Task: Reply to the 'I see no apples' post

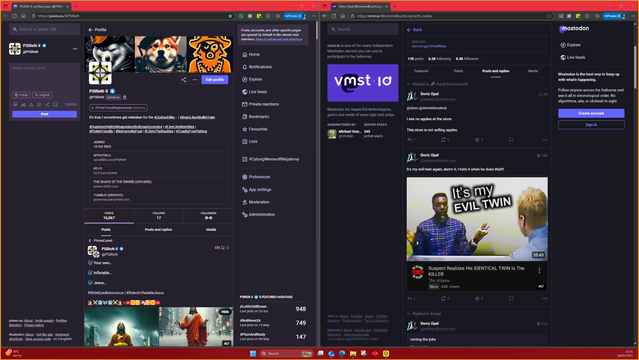Action: point(410,140)
